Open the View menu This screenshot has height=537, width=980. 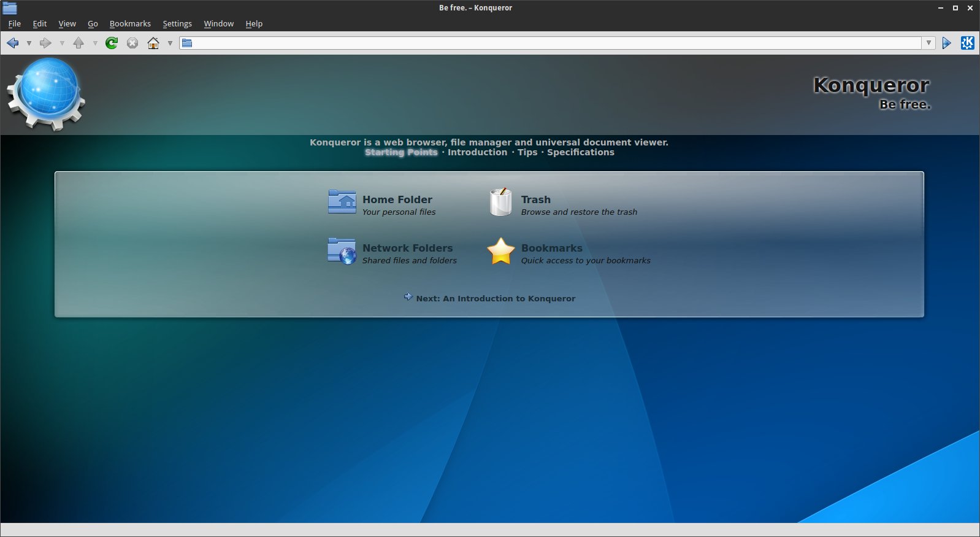(67, 24)
